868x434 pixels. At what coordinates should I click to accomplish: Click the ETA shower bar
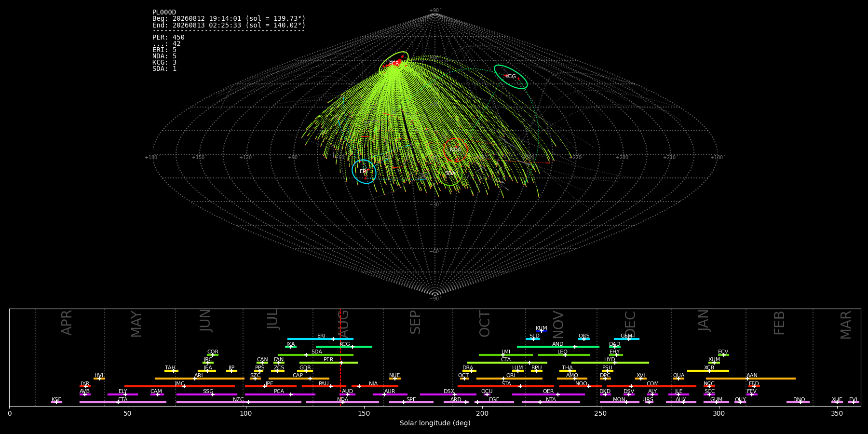pos(123,402)
